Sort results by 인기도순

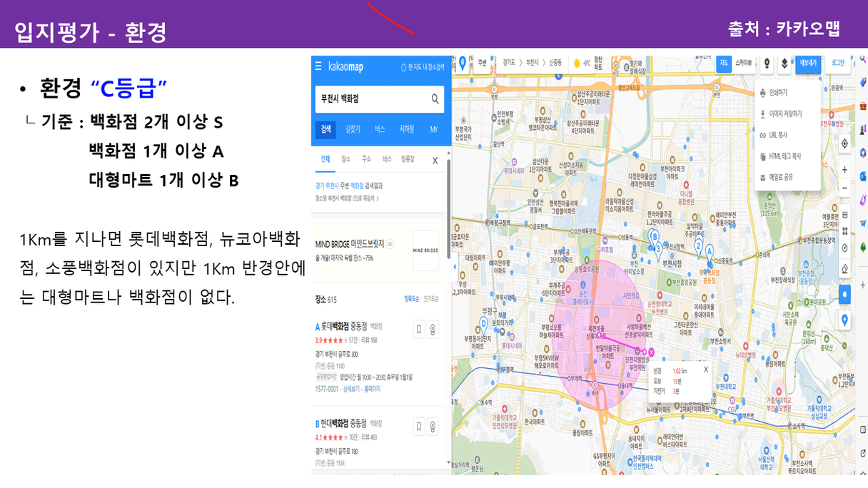431,299
